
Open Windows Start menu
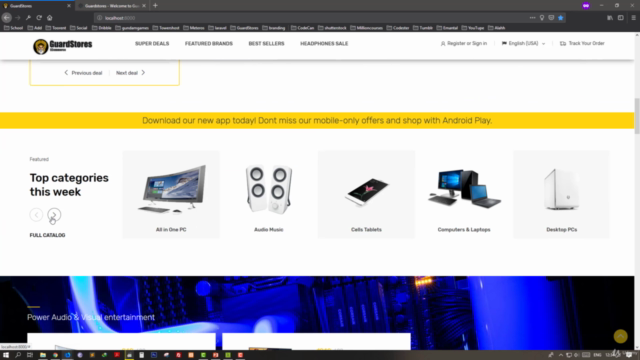[x=6, y=355]
